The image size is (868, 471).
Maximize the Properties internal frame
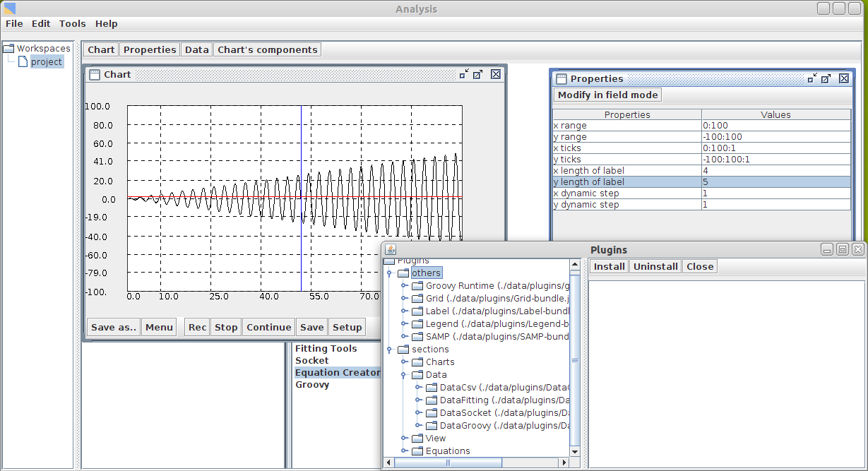pyautogui.click(x=826, y=78)
